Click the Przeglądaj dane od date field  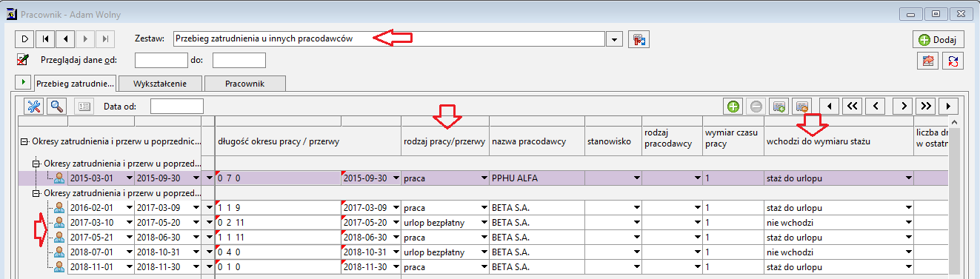(x=161, y=60)
